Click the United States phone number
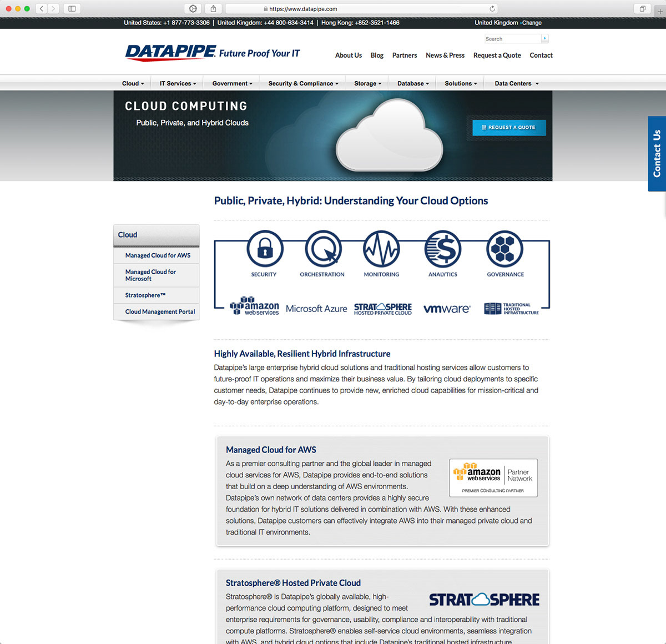 (186, 23)
